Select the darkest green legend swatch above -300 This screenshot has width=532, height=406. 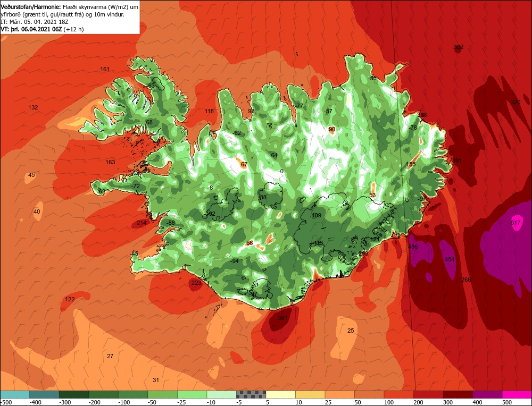click(x=74, y=394)
